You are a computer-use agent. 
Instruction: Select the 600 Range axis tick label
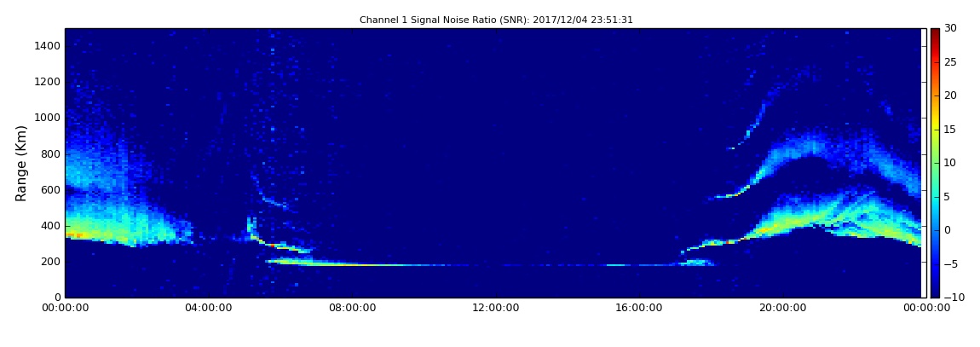[51, 189]
